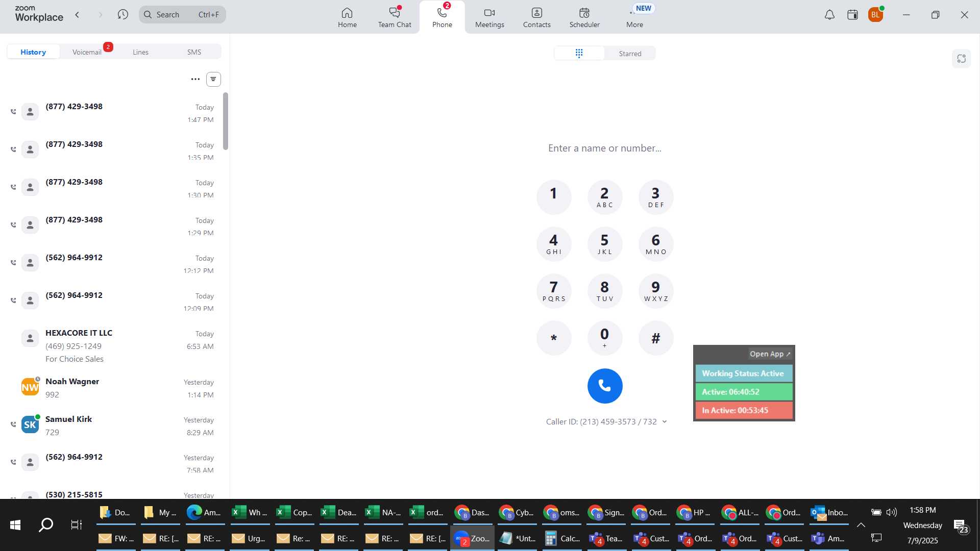This screenshot has width=980, height=551.
Task: Dial digit 1 on keypad
Action: pyautogui.click(x=554, y=197)
